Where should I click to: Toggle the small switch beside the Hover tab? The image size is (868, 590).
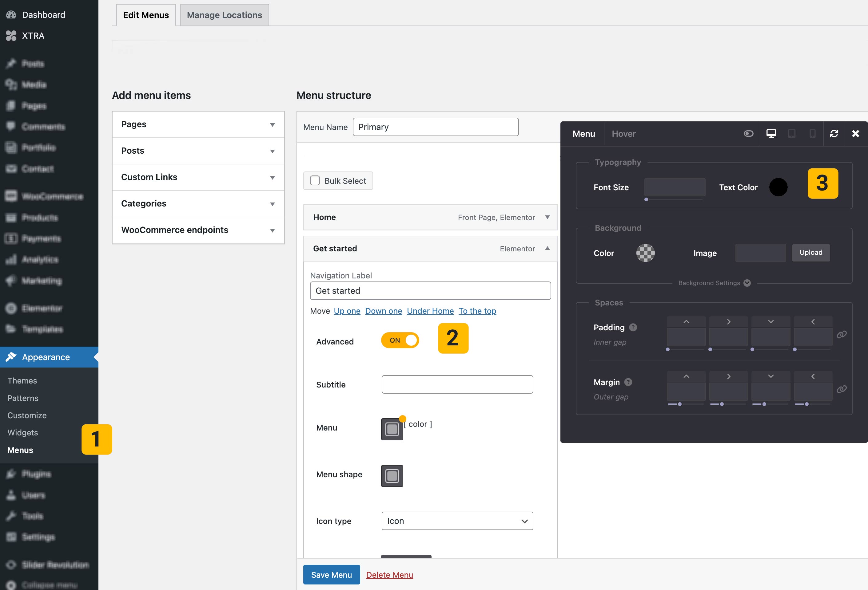pos(748,134)
